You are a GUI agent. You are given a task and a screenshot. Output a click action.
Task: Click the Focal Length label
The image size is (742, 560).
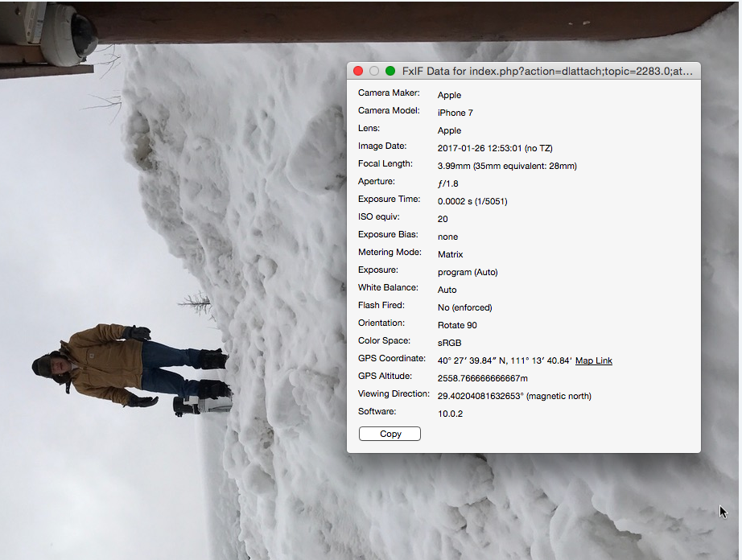tap(385, 163)
